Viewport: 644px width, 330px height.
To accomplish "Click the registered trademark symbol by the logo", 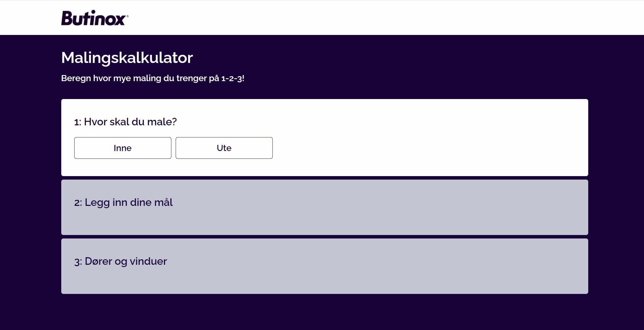I will pos(127,16).
